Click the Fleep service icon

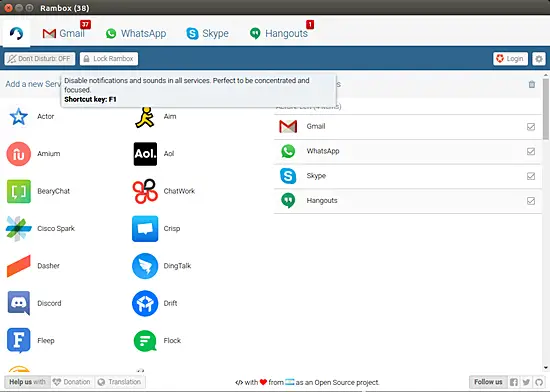tap(19, 341)
